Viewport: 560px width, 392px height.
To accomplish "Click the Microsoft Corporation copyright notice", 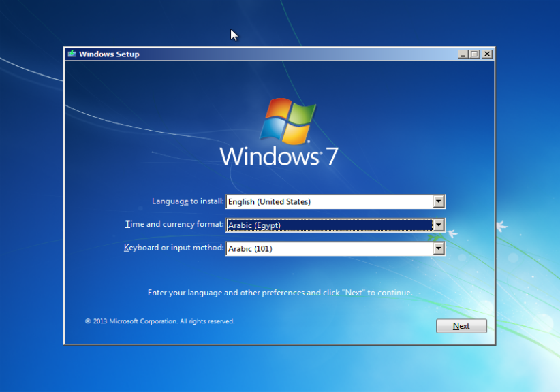I will tap(159, 321).
